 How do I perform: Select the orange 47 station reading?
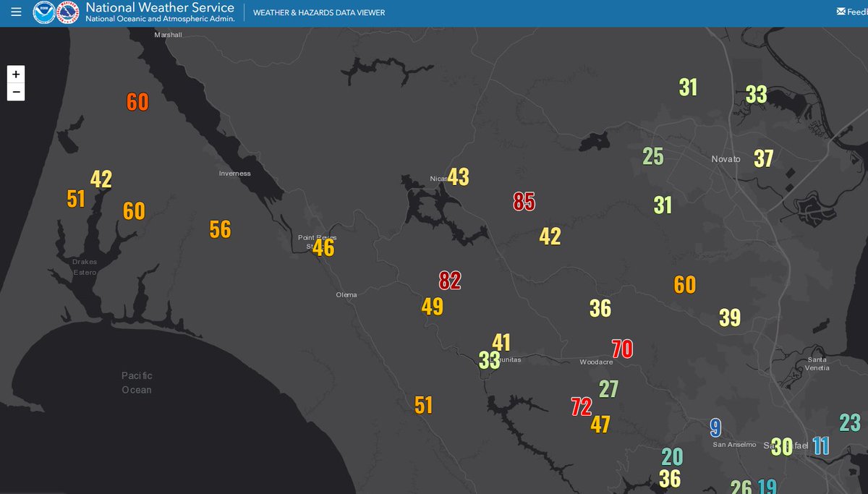(600, 424)
